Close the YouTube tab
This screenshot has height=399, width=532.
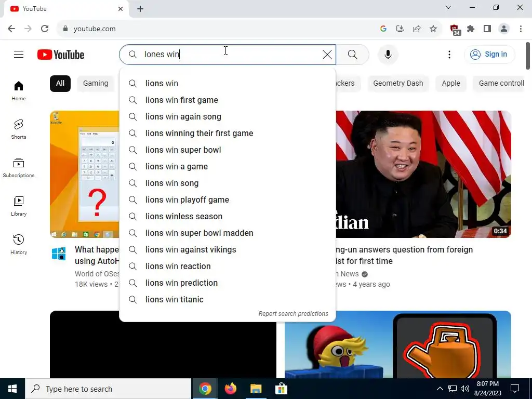121,9
